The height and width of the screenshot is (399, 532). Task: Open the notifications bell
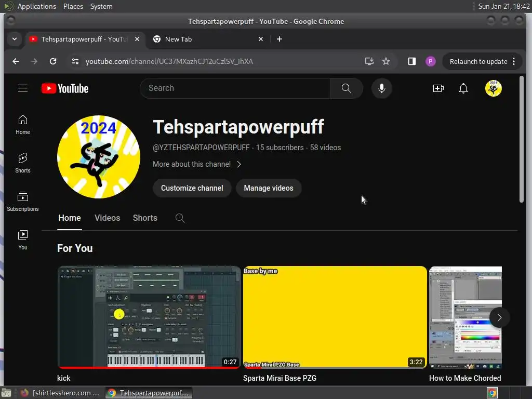point(463,88)
